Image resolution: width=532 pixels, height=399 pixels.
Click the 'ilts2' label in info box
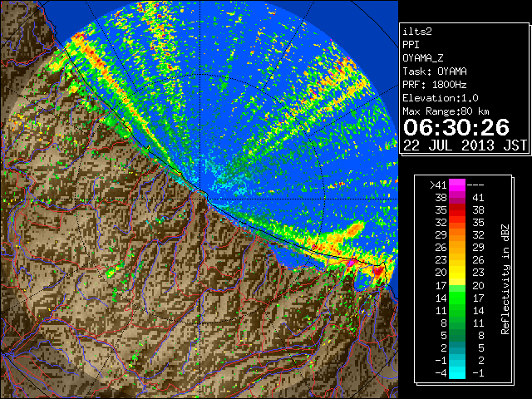pyautogui.click(x=417, y=32)
